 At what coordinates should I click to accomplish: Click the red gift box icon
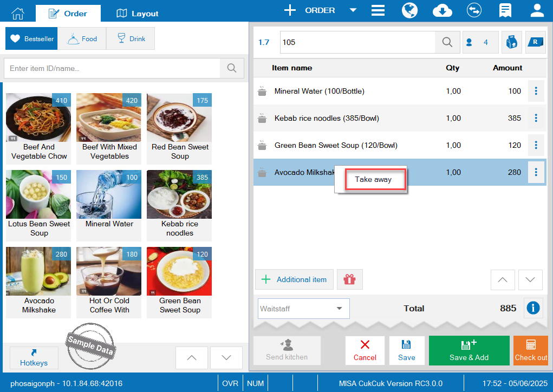coord(349,279)
